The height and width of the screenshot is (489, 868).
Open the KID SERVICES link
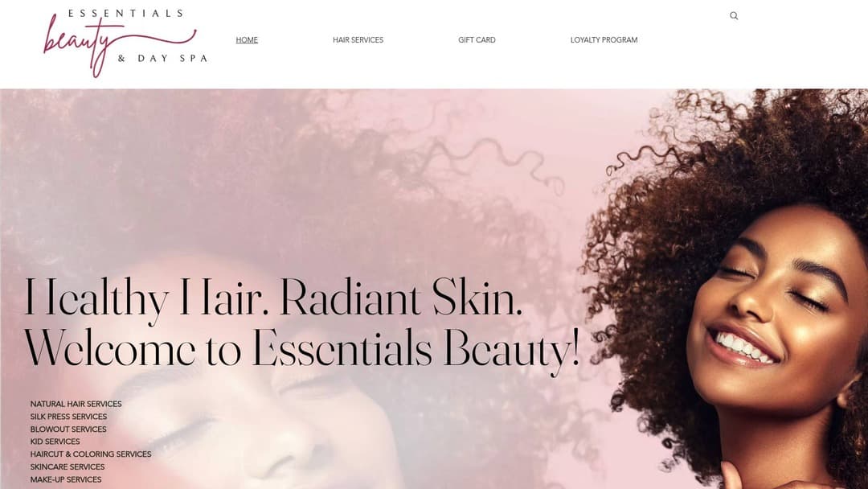click(55, 442)
